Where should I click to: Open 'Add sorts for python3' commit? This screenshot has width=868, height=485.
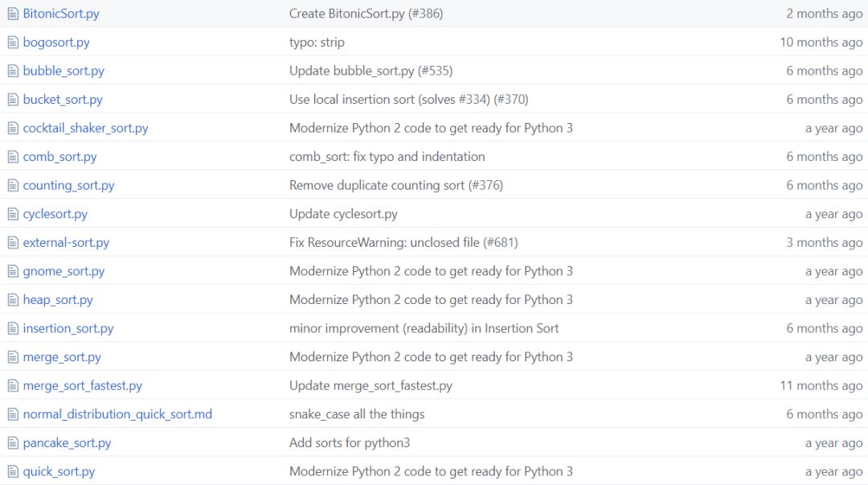tap(350, 443)
